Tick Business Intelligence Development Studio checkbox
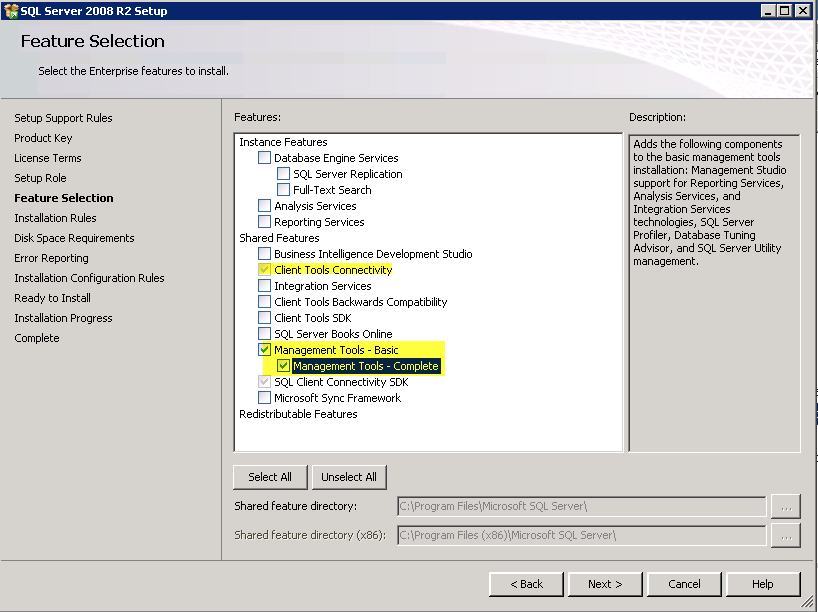Viewport: 818px width, 612px height. click(264, 254)
